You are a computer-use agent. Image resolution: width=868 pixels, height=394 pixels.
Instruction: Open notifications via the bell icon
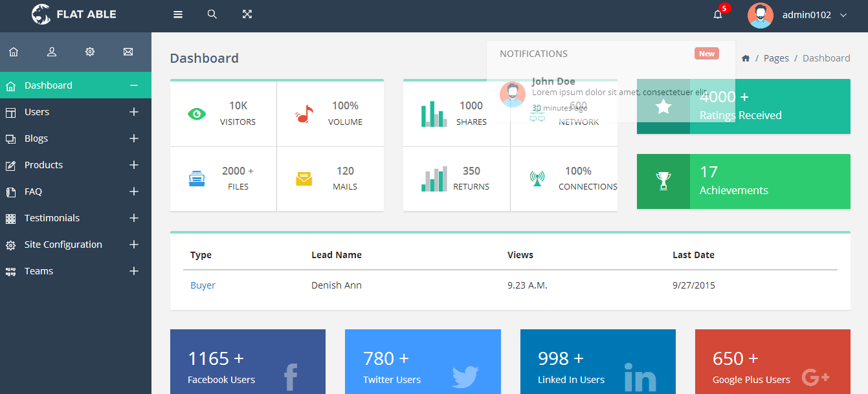[x=718, y=14]
